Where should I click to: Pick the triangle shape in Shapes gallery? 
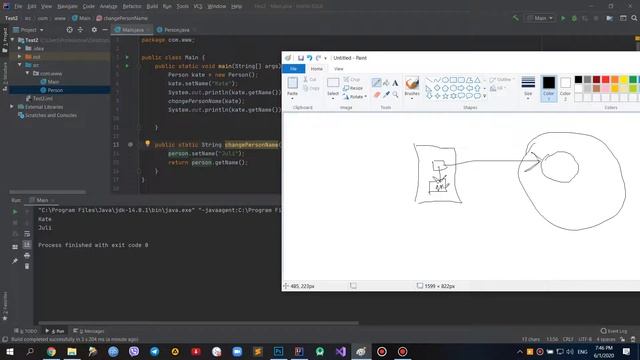pos(477,80)
